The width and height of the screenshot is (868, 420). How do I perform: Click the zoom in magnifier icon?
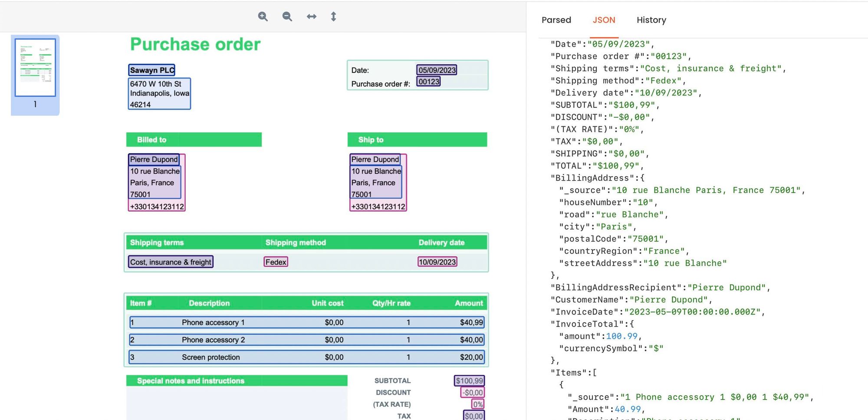(263, 16)
